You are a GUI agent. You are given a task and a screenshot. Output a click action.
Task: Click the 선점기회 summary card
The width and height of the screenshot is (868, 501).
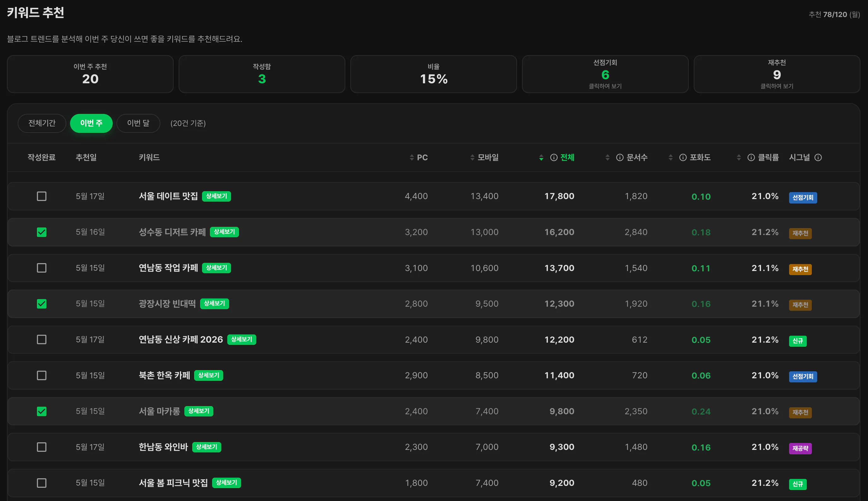tap(605, 74)
